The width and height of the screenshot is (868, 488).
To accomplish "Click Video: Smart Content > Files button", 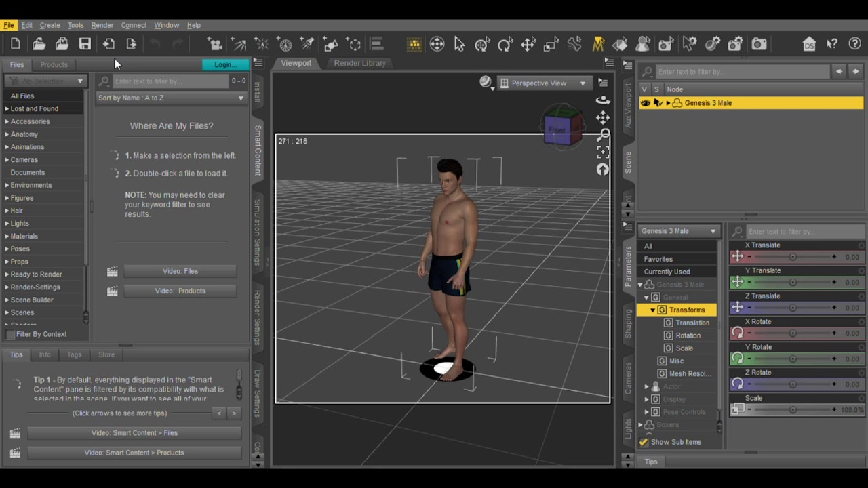I will click(x=134, y=433).
